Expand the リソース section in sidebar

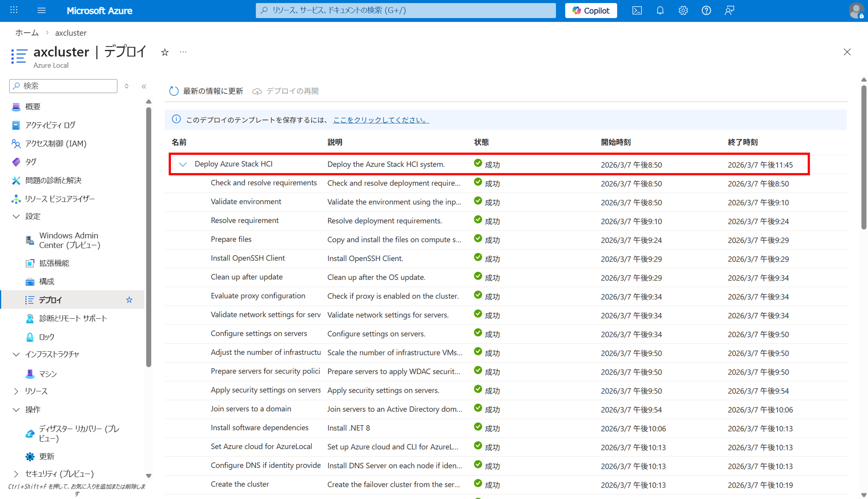(x=16, y=391)
